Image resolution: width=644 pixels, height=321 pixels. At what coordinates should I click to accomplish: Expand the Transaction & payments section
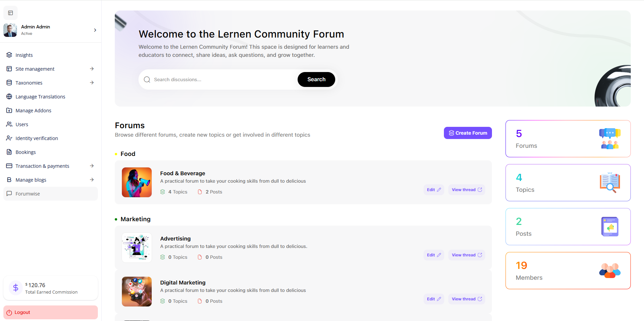coord(92,166)
